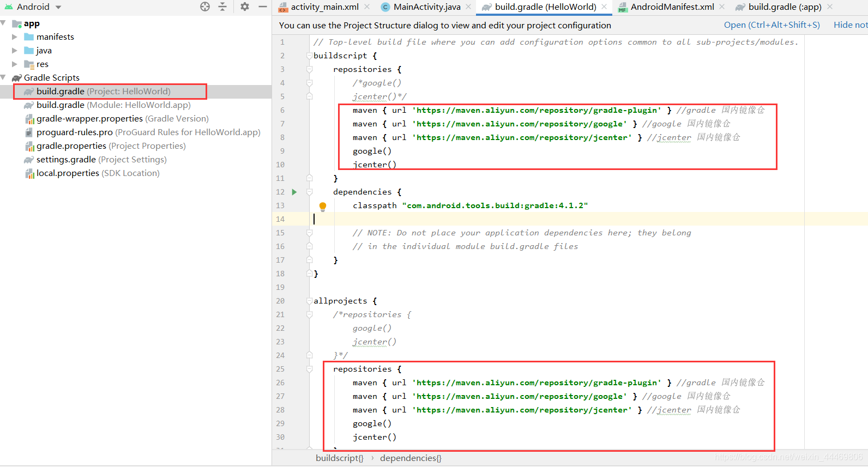This screenshot has height=467, width=868.
Task: Close the AndroidManifest.xml tab
Action: coord(722,7)
